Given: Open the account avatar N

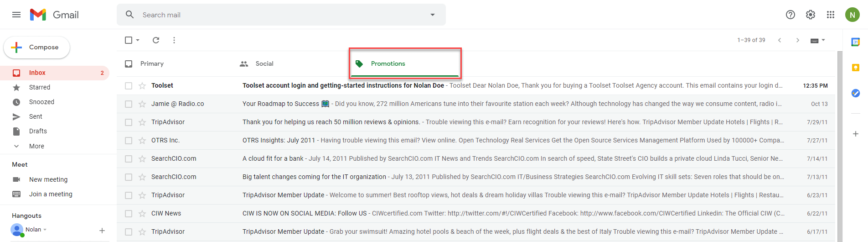Looking at the screenshot, I should click(852, 15).
